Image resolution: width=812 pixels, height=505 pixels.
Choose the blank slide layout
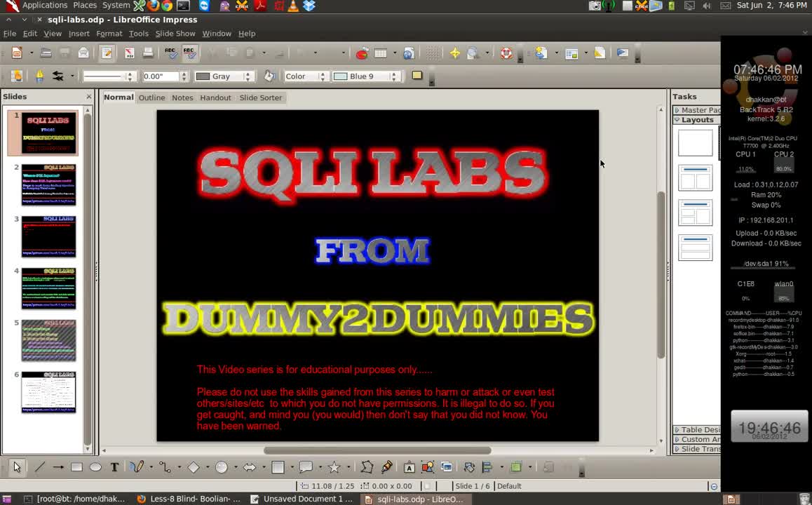pos(696,142)
